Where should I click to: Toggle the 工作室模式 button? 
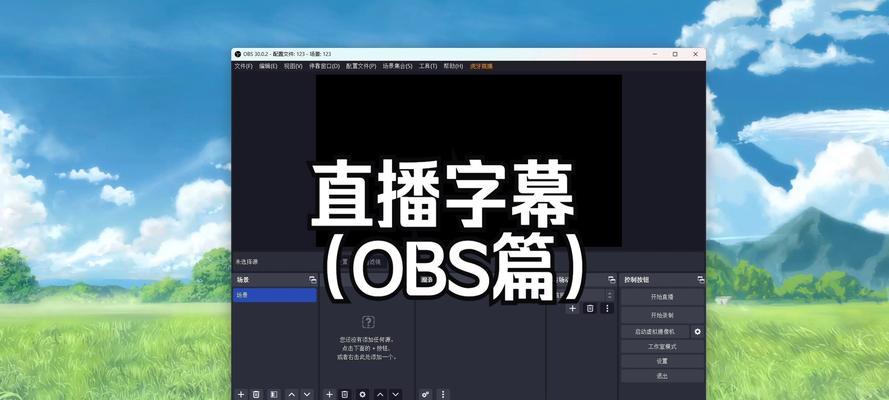coord(662,346)
